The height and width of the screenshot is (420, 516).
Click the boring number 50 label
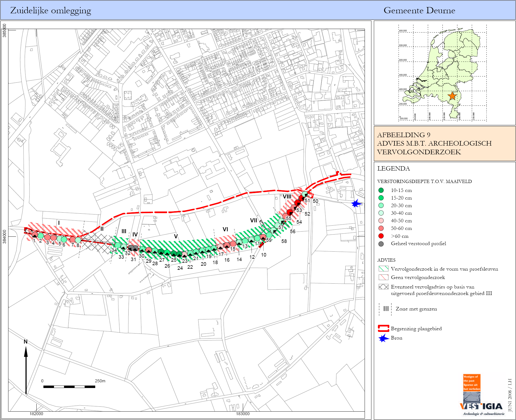pos(315,201)
